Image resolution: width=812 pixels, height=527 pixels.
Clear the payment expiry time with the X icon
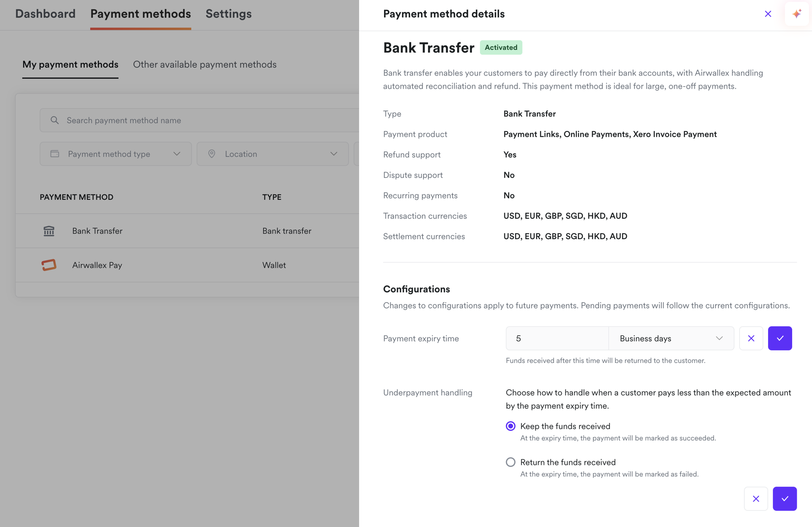point(751,338)
